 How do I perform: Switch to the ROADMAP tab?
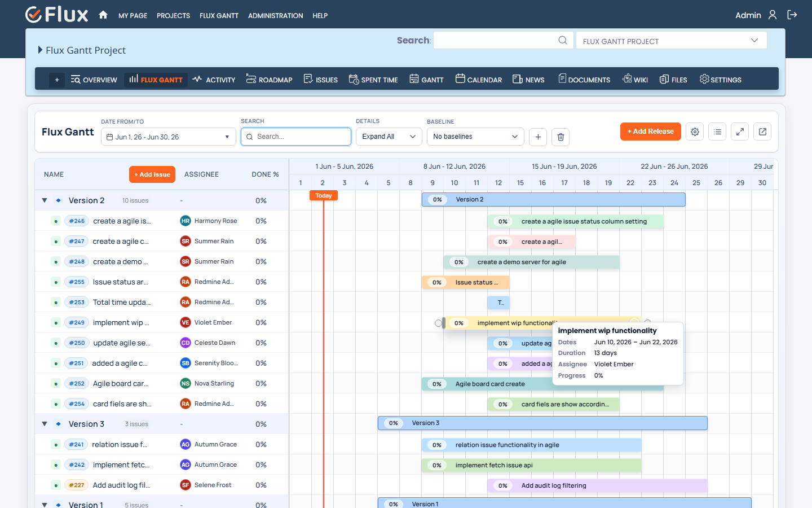[269, 80]
